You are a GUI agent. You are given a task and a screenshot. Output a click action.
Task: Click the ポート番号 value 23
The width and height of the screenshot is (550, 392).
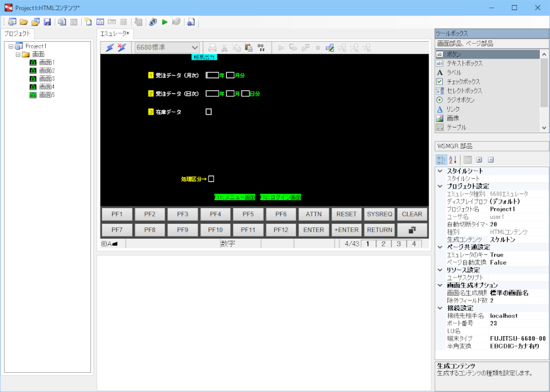[x=518, y=323]
